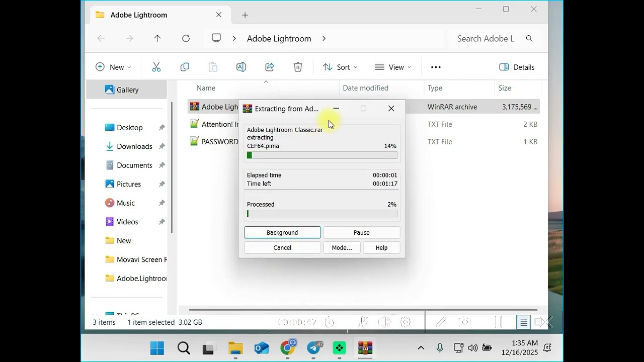Click the Share icon in toolbar
The height and width of the screenshot is (362, 644).
coord(270,67)
